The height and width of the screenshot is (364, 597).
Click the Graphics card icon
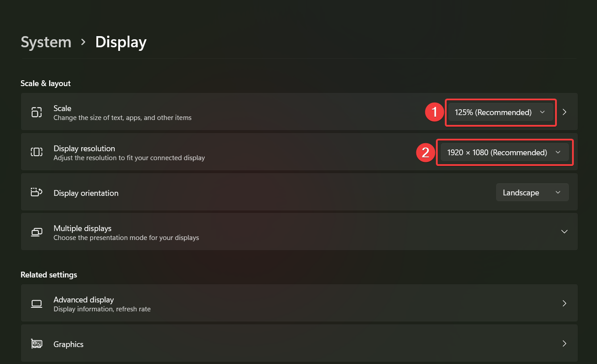pos(37,344)
